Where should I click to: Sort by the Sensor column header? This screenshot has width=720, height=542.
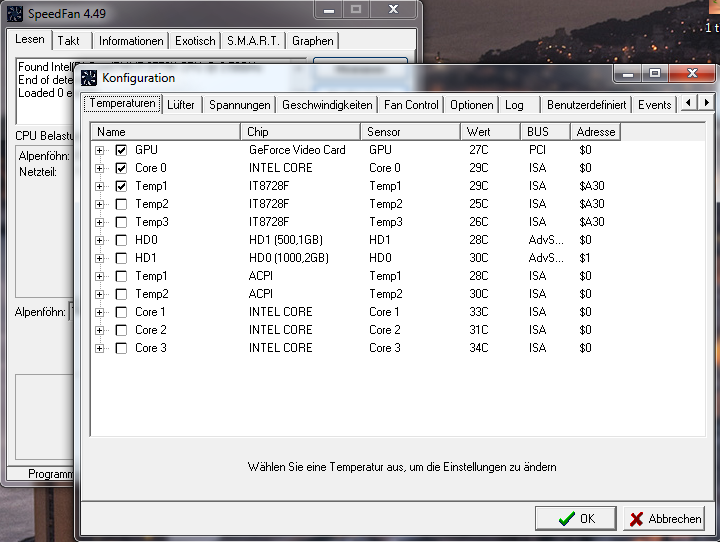(411, 132)
